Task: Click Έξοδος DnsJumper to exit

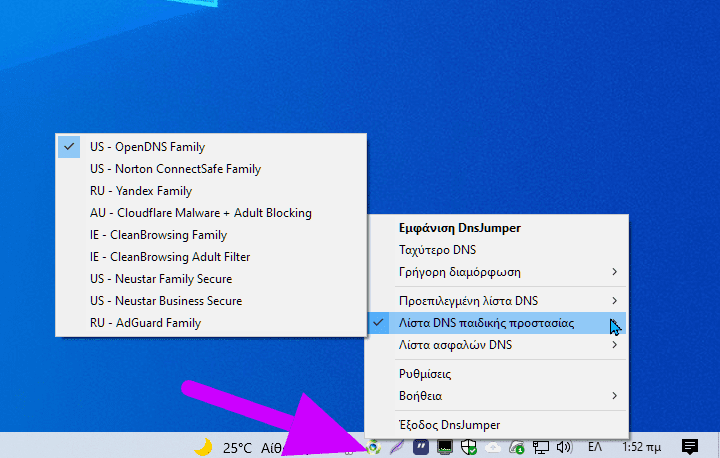Action: point(449,425)
